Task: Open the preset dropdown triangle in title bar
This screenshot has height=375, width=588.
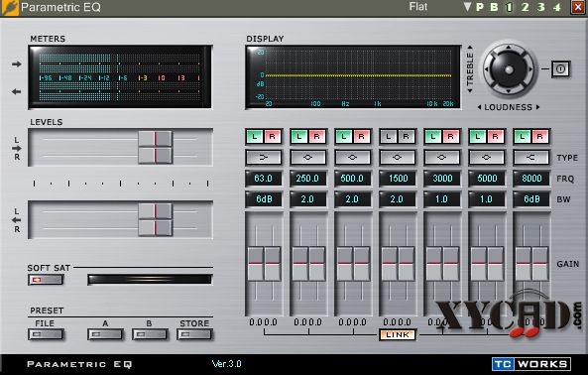Action: tap(467, 7)
